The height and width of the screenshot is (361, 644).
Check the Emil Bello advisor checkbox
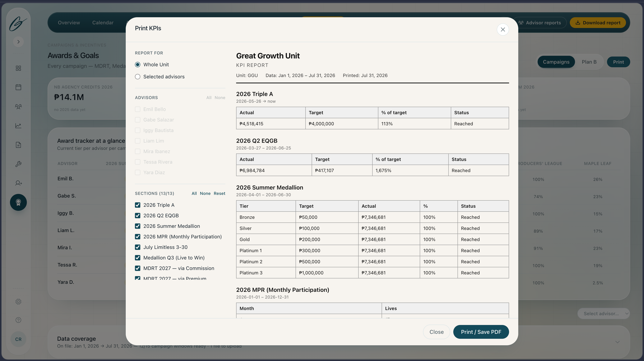(x=137, y=109)
